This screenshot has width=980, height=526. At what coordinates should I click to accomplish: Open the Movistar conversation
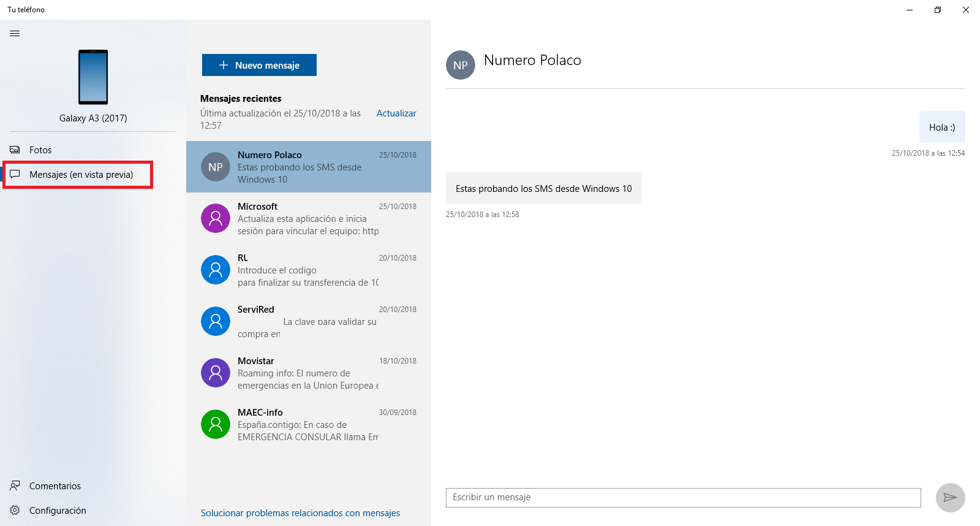click(x=309, y=373)
